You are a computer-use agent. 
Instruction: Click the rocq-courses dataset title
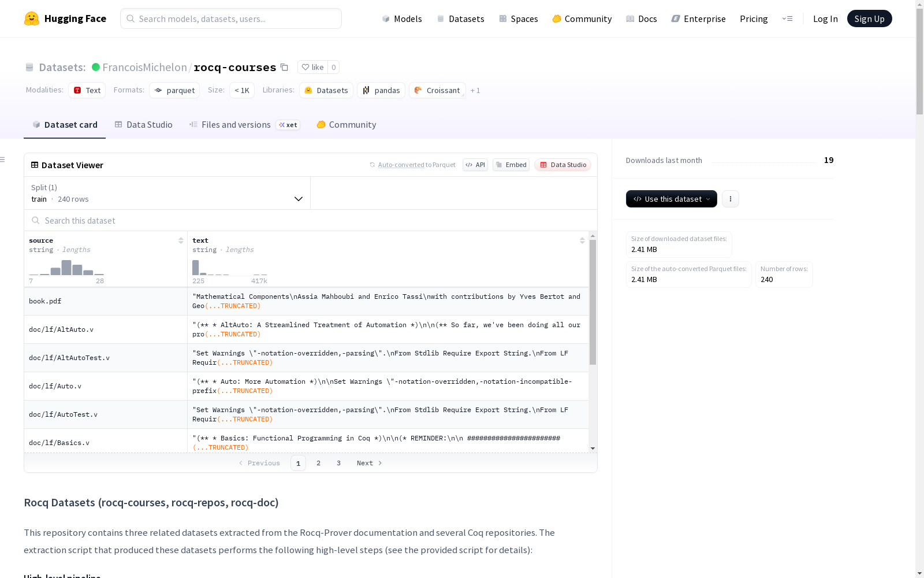pos(235,67)
